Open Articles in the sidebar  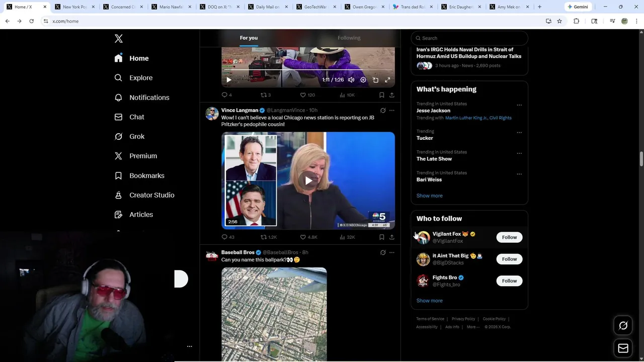pos(134,215)
